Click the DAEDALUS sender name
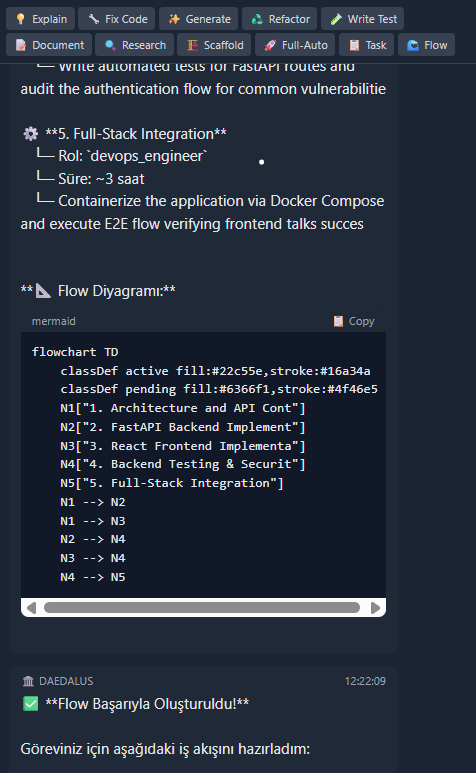The width and height of the screenshot is (476, 773). pyautogui.click(x=66, y=681)
